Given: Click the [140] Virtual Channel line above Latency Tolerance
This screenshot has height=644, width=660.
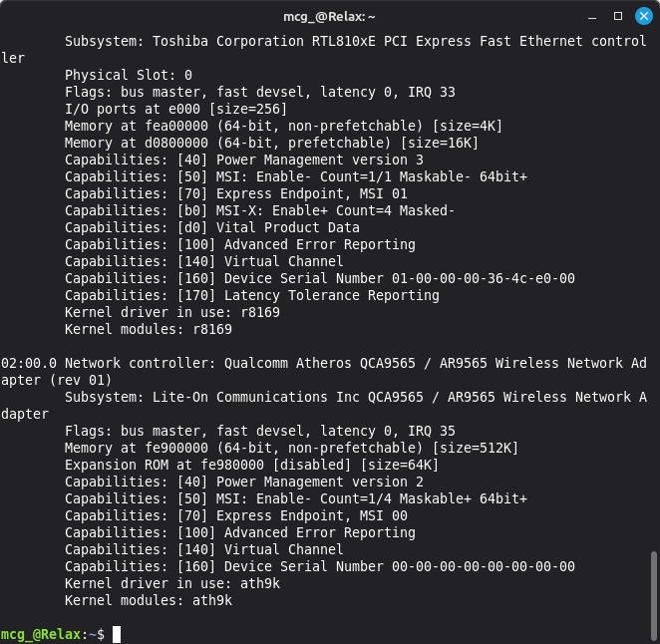Looking at the screenshot, I should pyautogui.click(x=203, y=261).
